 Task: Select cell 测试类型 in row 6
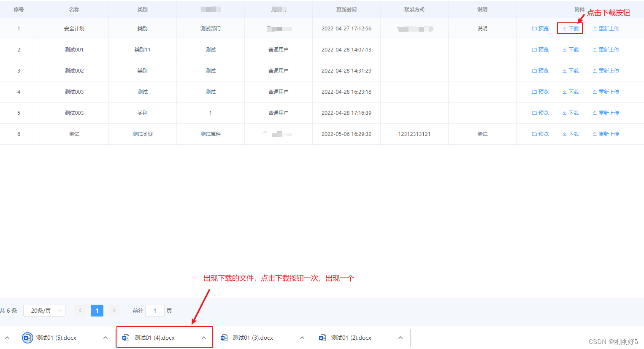(143, 134)
